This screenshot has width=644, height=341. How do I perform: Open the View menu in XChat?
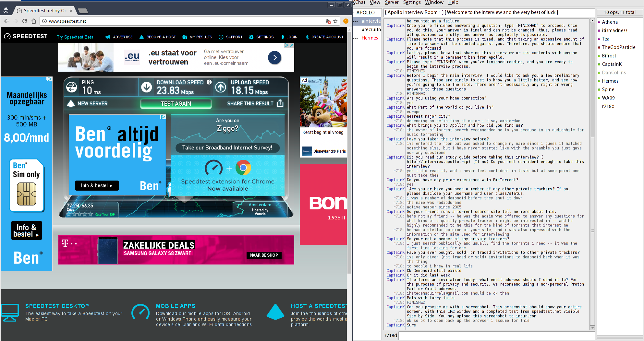click(x=375, y=3)
